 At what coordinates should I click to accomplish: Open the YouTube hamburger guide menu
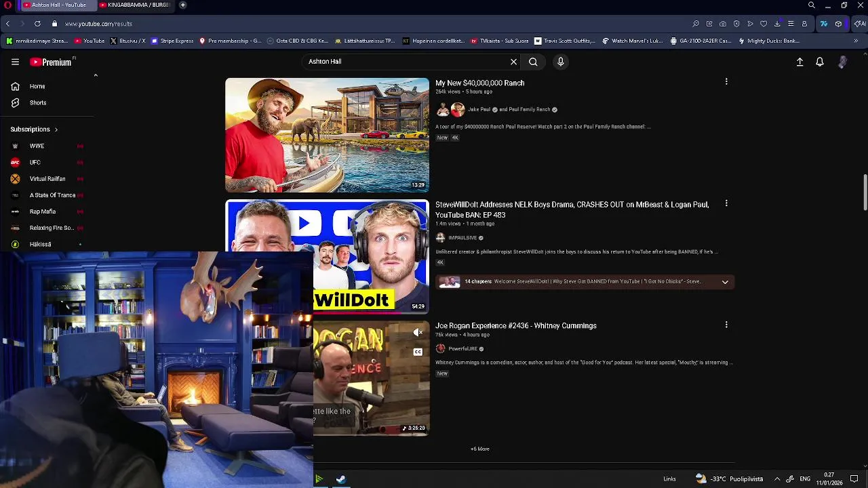tap(15, 62)
